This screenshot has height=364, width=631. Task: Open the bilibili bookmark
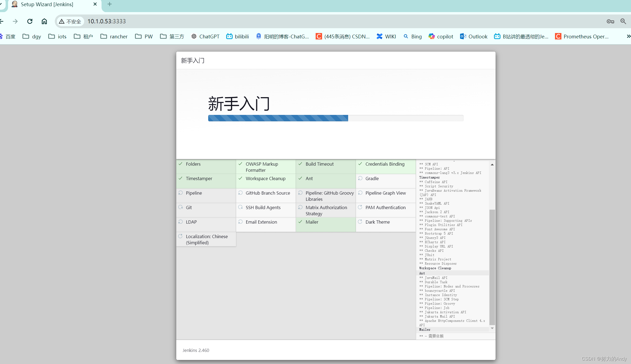237,37
